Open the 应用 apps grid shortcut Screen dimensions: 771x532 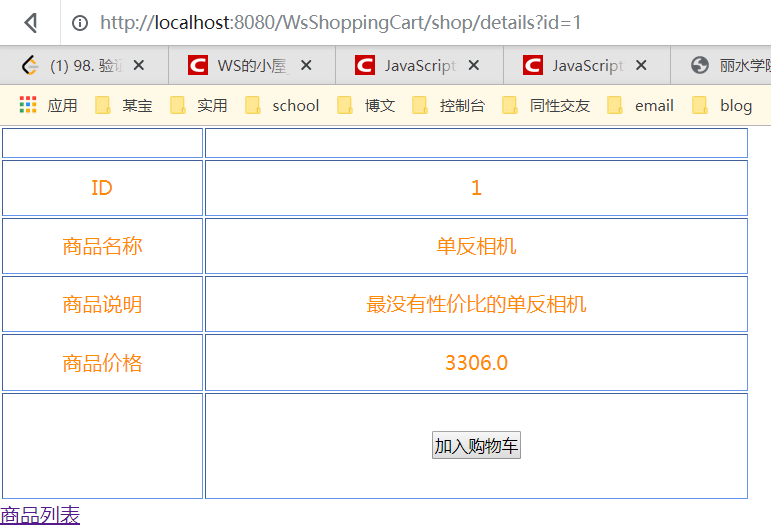pos(48,105)
